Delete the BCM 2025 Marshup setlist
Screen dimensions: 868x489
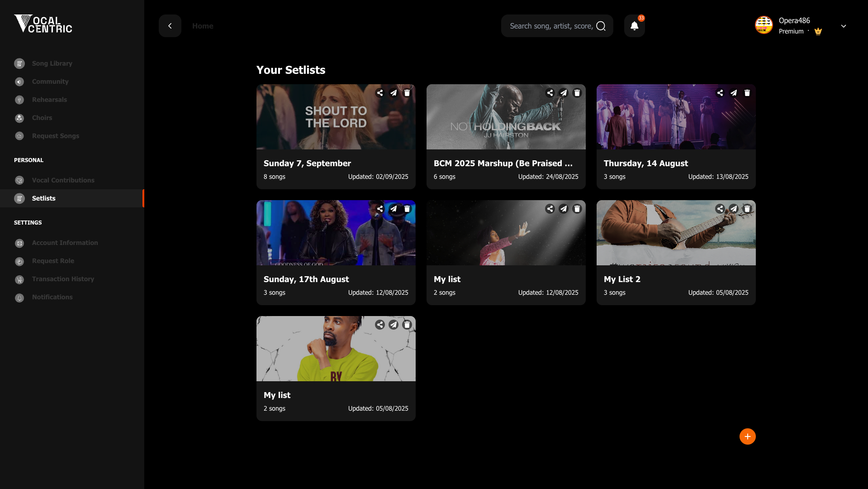tap(577, 92)
